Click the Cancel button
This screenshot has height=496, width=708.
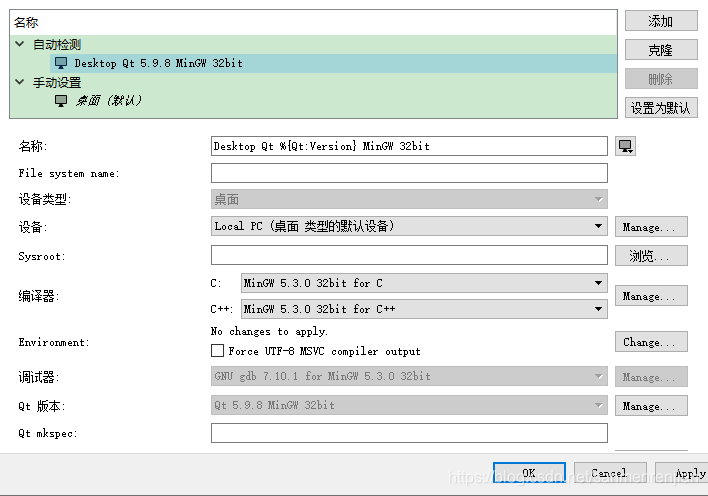coord(610,473)
